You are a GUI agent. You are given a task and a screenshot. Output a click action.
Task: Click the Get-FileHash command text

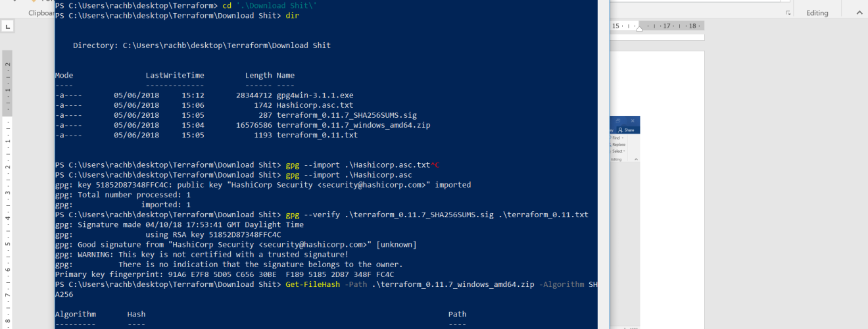[312, 284]
